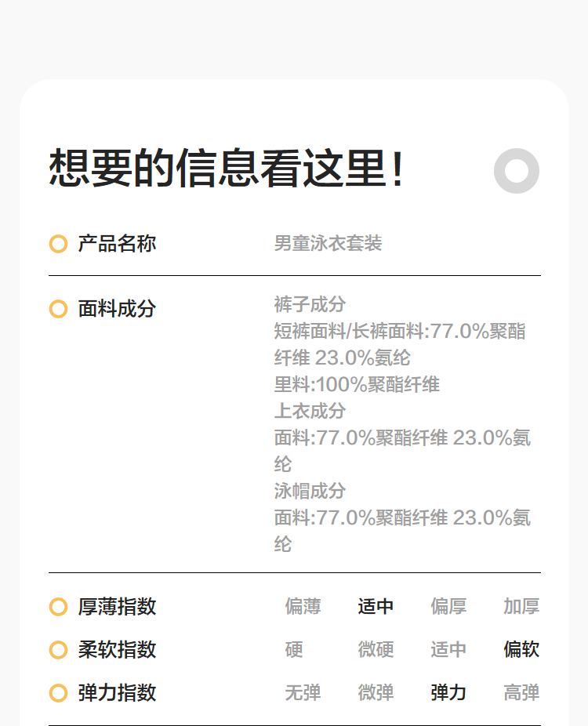This screenshot has height=726, width=588.
Task: Select 无弹 elasticity option
Action: pyautogui.click(x=303, y=693)
